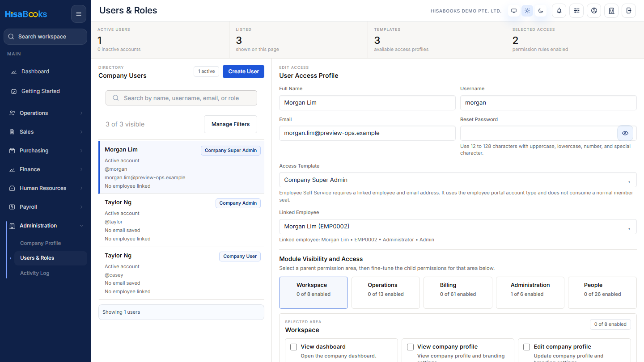Click the Getting Started checklist icon
This screenshot has height=362, width=644.
point(14,91)
